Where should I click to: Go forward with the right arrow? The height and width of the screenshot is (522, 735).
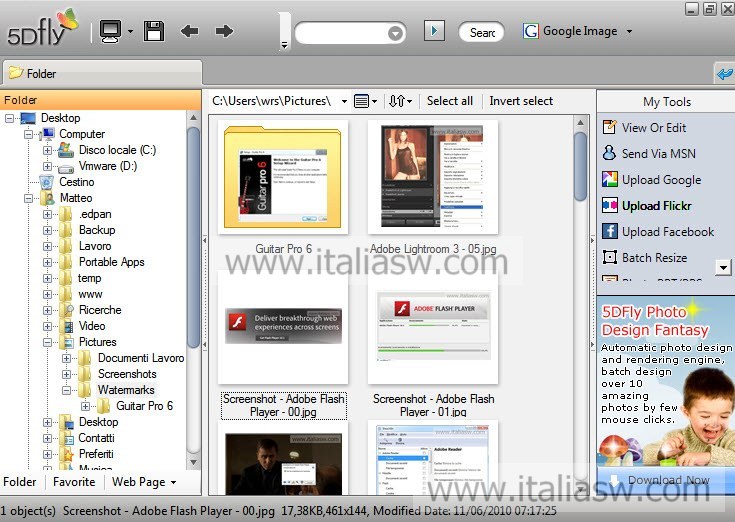(x=225, y=31)
